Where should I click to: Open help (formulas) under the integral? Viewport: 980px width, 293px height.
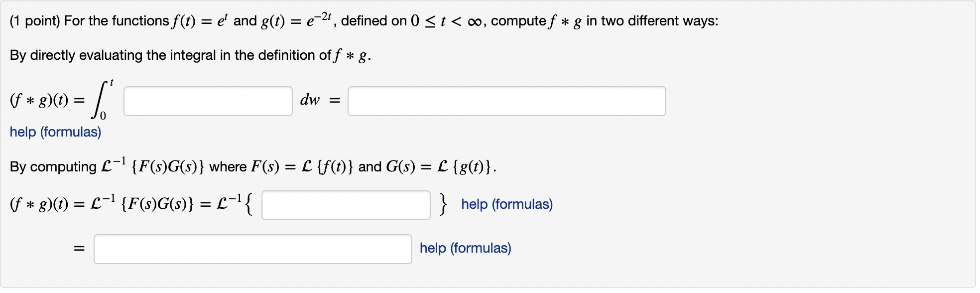(55, 132)
